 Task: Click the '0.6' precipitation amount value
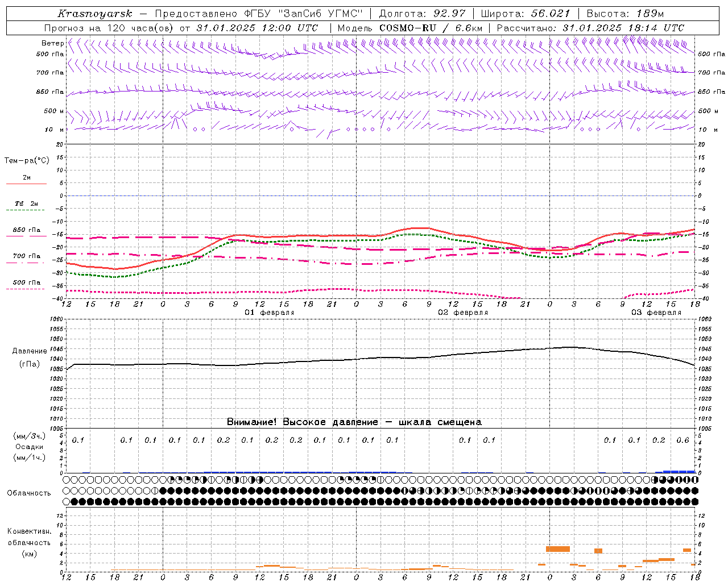tap(682, 440)
